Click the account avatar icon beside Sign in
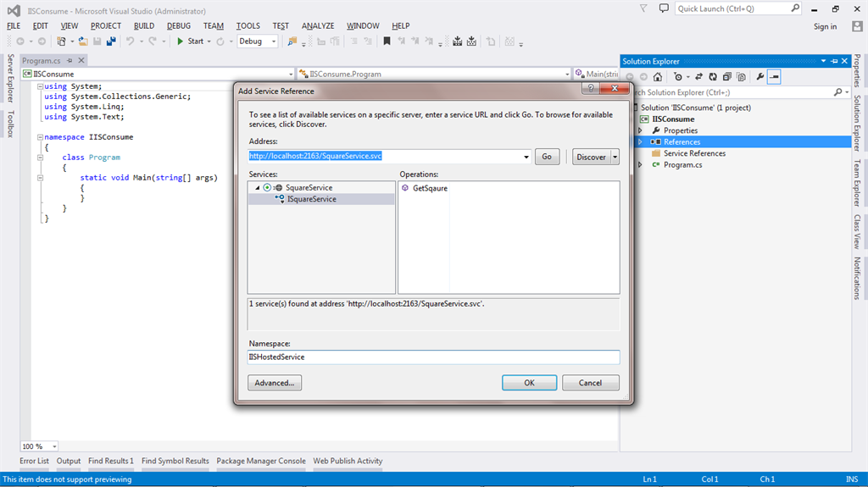Screen dimensions: 868x487 (857, 26)
